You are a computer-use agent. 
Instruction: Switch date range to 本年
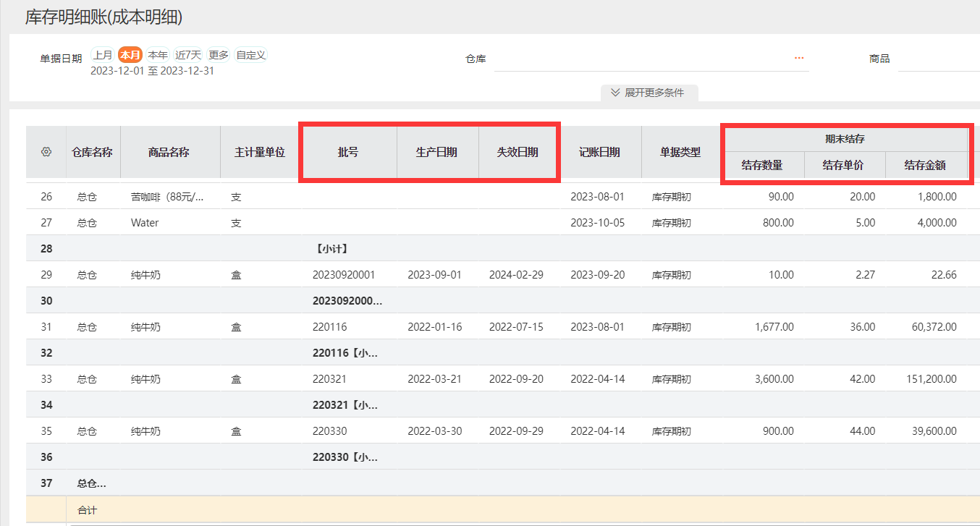[x=158, y=55]
